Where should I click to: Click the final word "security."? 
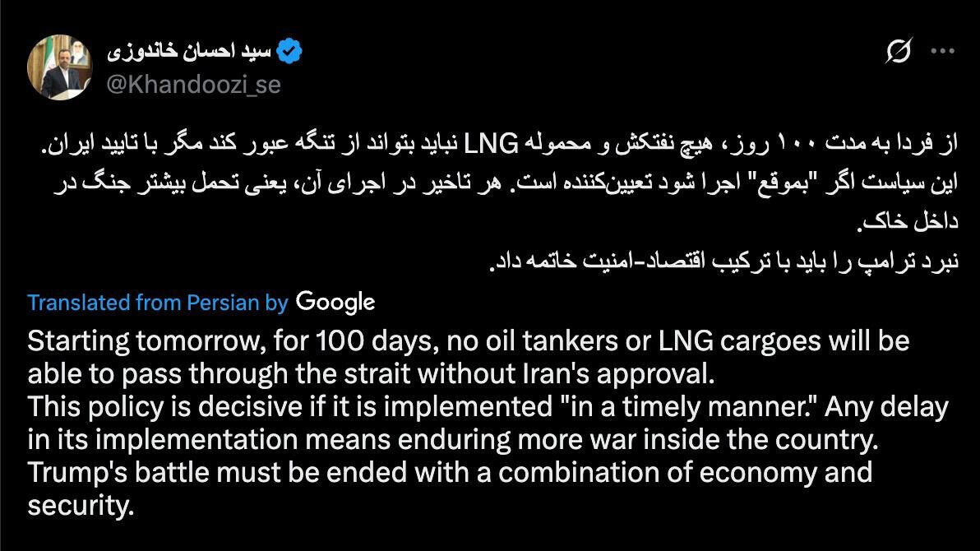[80, 506]
